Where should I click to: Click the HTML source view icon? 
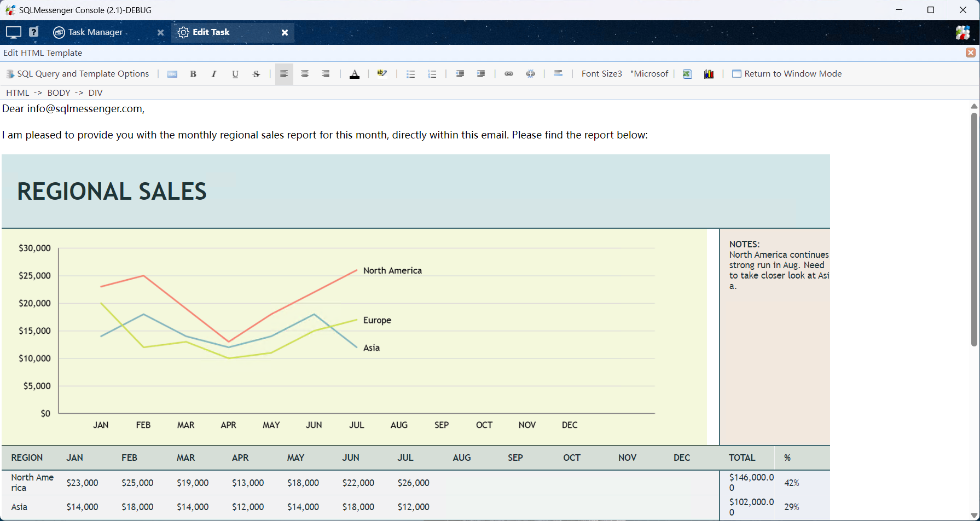172,74
